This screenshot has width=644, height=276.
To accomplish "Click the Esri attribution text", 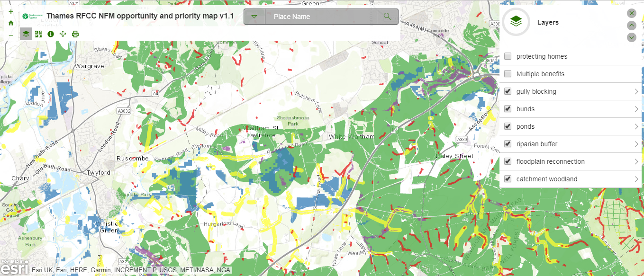I will coord(131,270).
